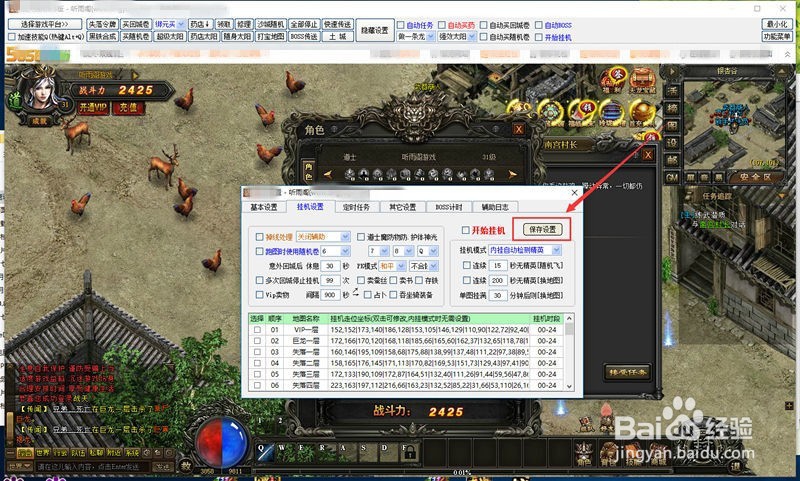Expand the 强效太阳 dropdown in toolbar

click(x=457, y=37)
